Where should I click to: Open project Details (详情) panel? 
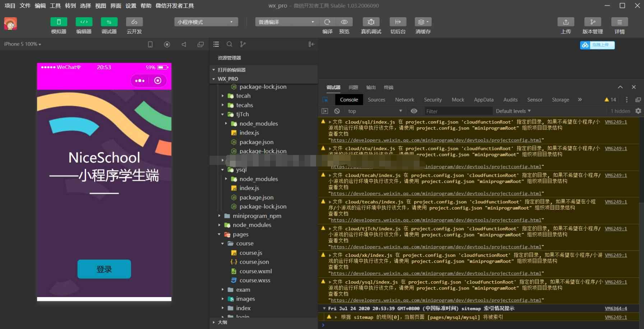click(620, 22)
